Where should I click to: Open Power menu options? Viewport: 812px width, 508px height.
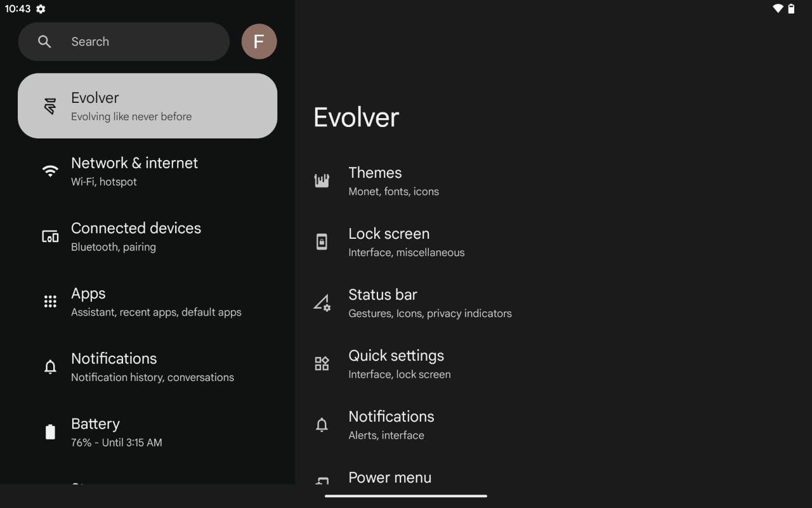coord(553,471)
